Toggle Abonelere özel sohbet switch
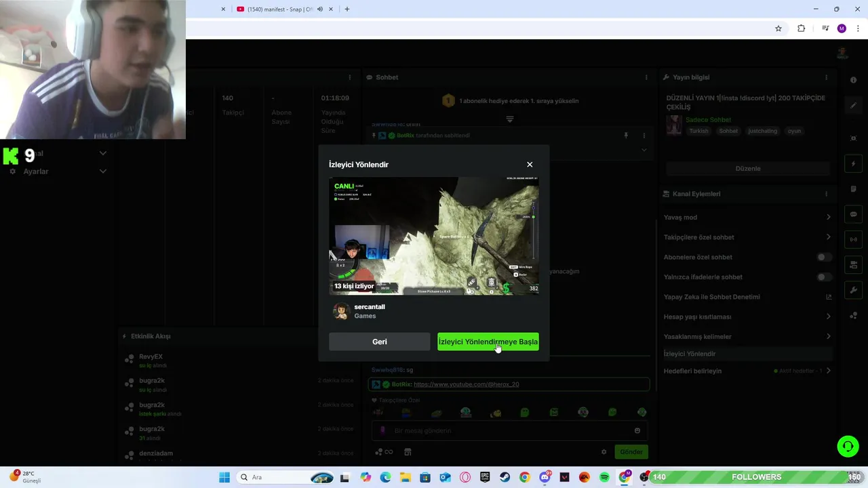The image size is (868, 488). point(823,257)
